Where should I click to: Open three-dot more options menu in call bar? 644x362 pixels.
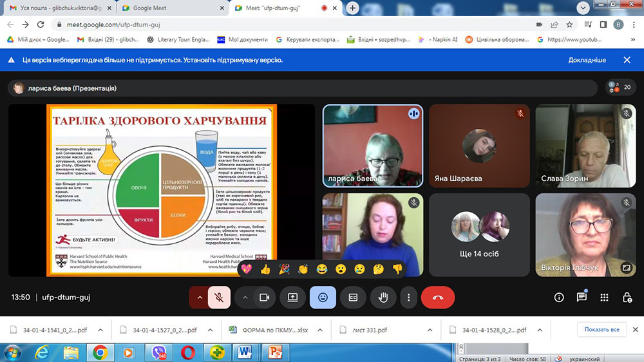tap(409, 298)
